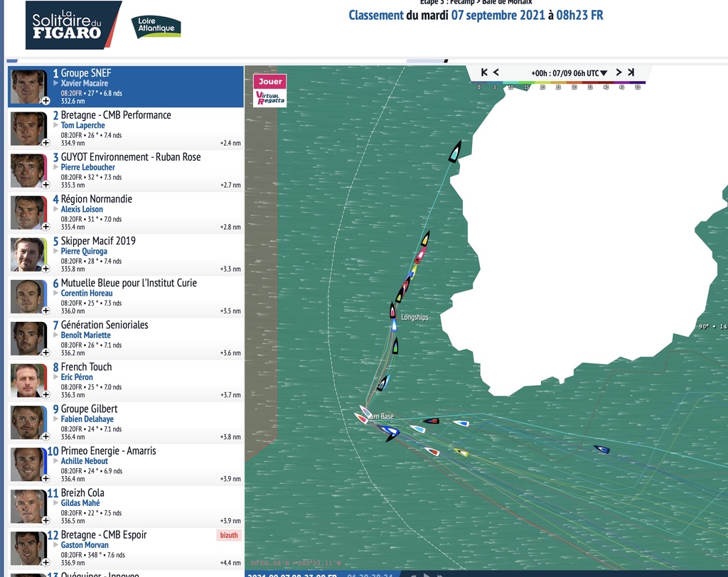Toggle plus icon on Benoît Mariette photo
The height and width of the screenshot is (577, 728).
(45, 352)
